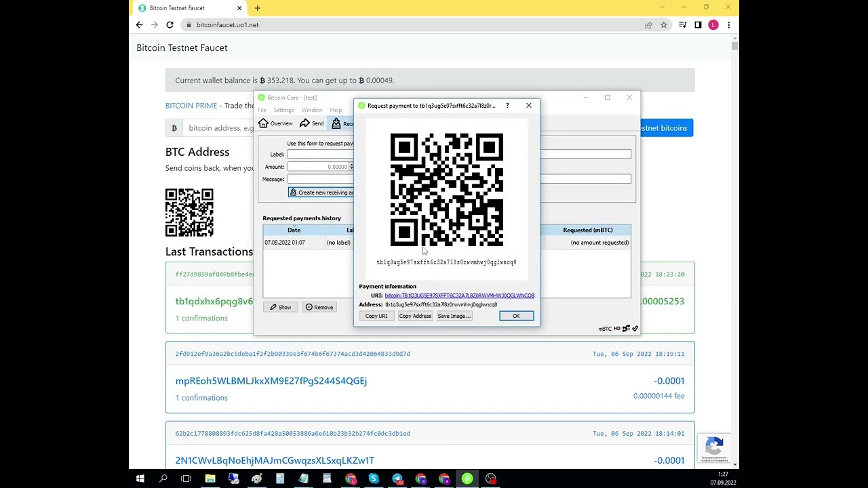
Task: Open the Help menu in Bitcoin Core
Action: 336,110
